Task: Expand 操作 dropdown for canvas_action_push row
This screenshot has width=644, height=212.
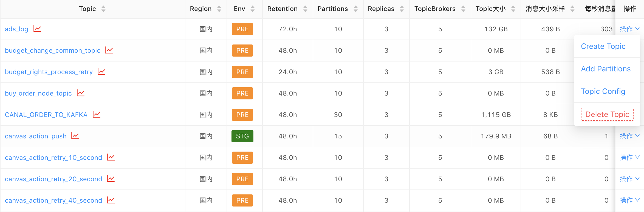Action: click(629, 136)
